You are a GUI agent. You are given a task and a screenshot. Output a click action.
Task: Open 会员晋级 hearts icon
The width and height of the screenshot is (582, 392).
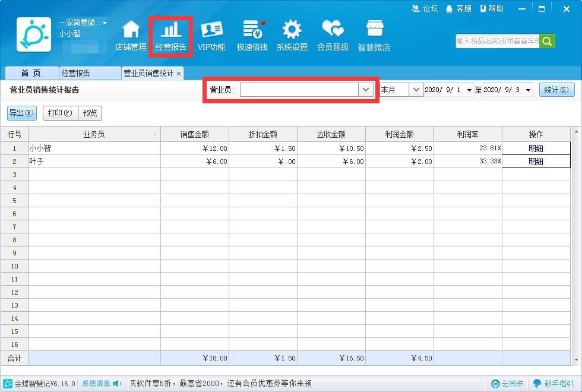pos(333,36)
